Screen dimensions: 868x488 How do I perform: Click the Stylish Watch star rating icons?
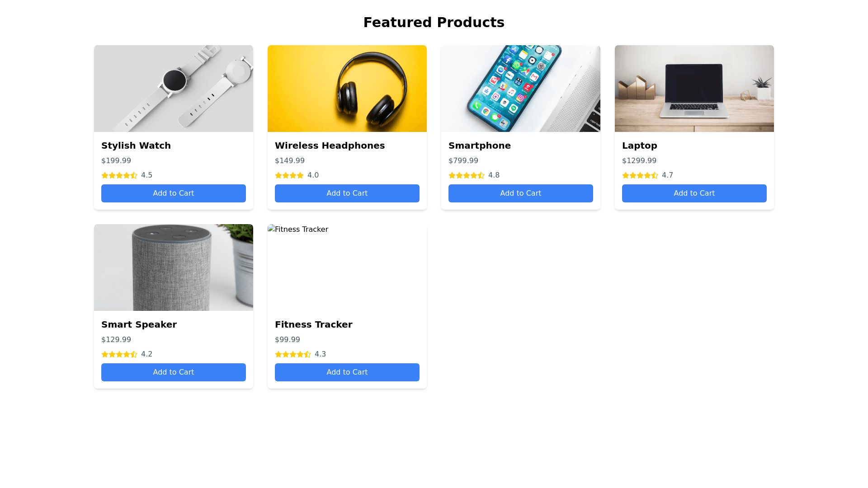pyautogui.click(x=119, y=175)
